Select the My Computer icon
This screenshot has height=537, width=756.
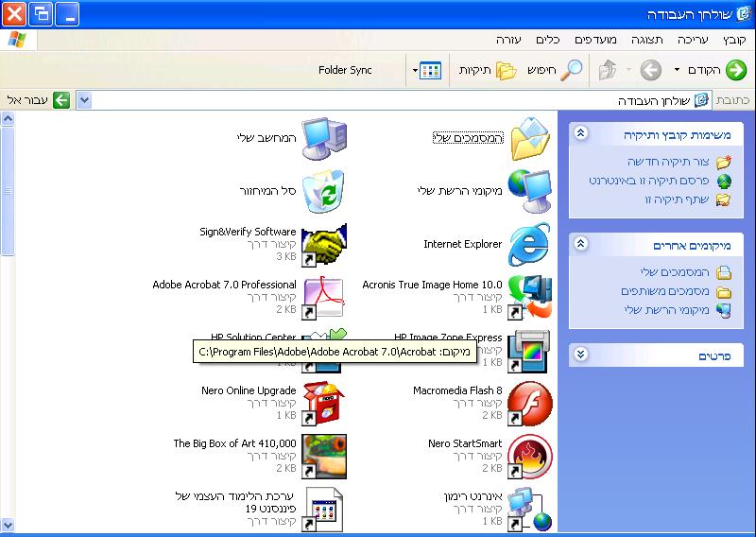(324, 138)
